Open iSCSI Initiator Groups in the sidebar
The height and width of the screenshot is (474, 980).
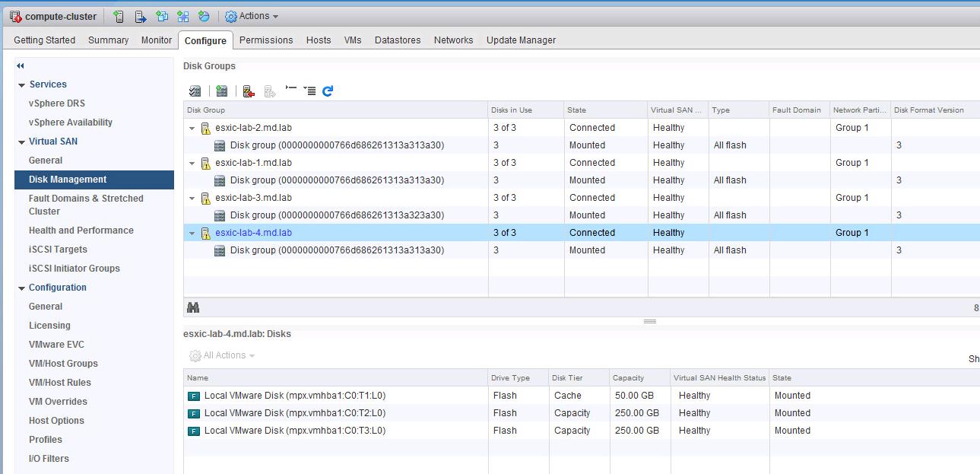coord(75,269)
